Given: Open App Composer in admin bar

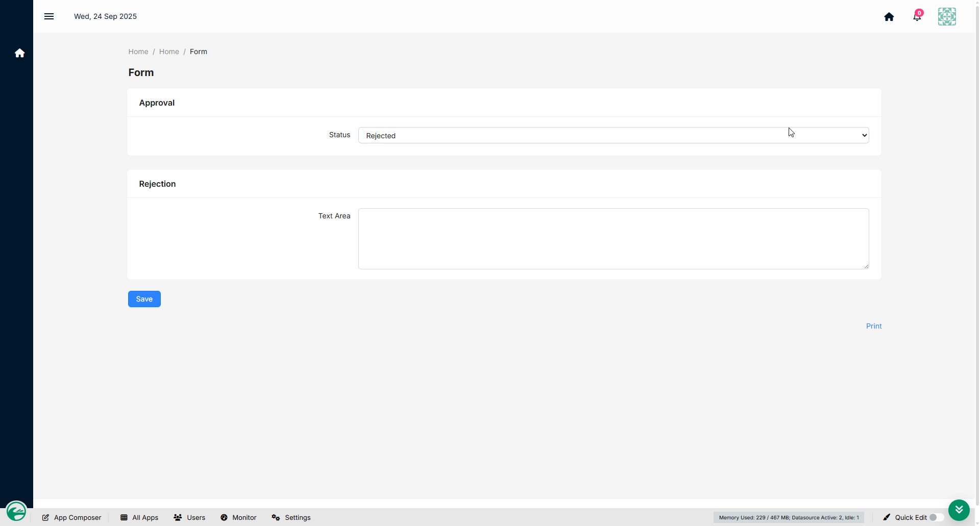Looking at the screenshot, I should 71,517.
